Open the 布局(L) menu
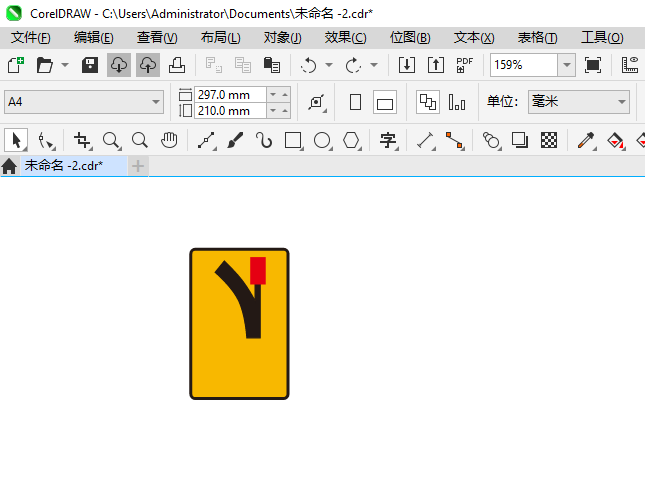Screen dimensions: 645x483 point(220,38)
